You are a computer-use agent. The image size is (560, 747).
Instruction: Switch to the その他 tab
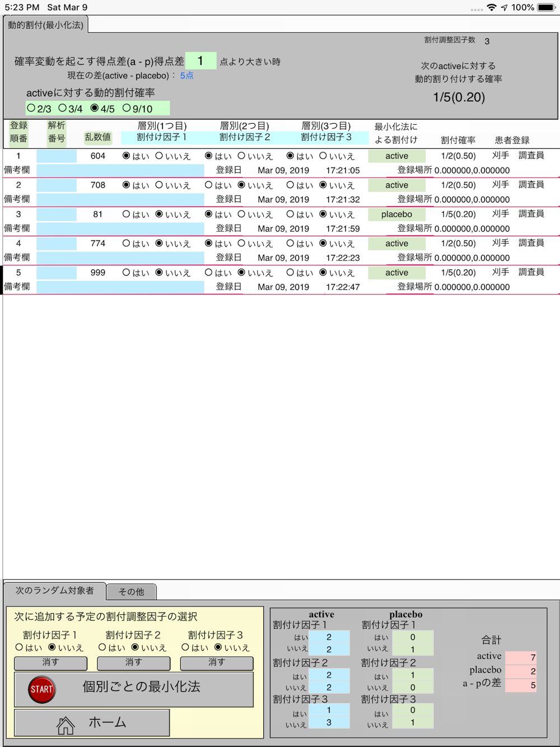tap(131, 591)
